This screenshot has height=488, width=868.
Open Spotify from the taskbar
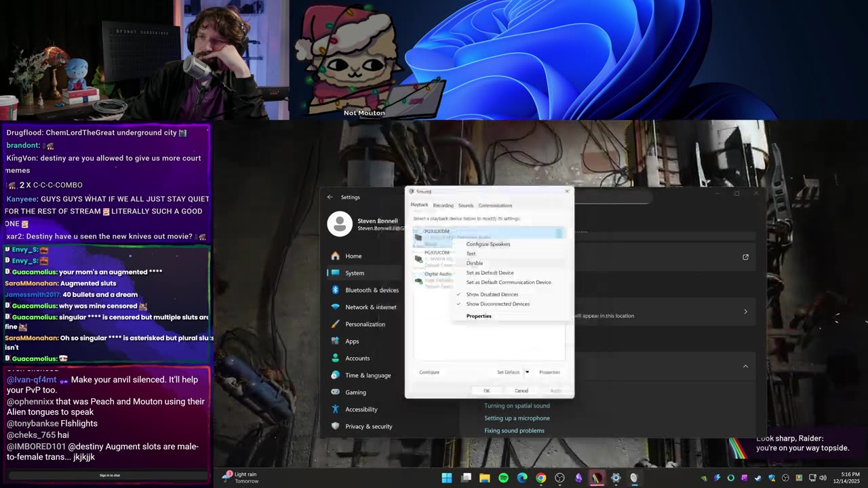pyautogui.click(x=503, y=478)
